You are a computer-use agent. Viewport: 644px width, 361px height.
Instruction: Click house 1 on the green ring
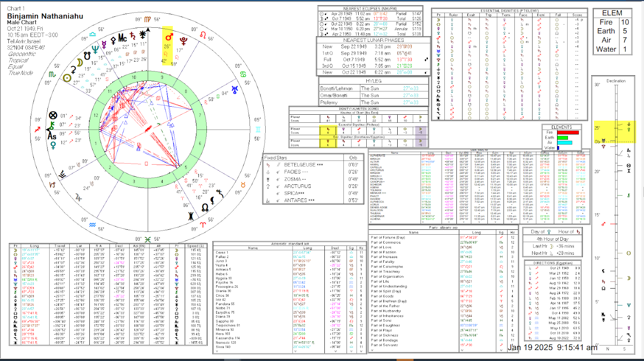(96, 143)
